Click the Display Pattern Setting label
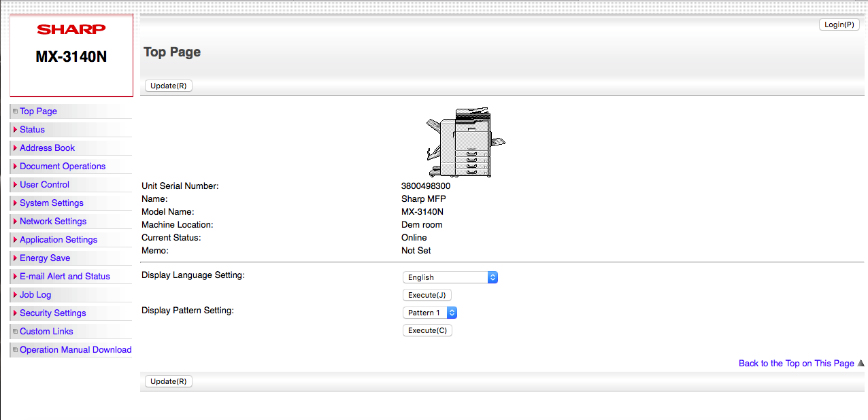The image size is (868, 420). pyautogui.click(x=188, y=310)
